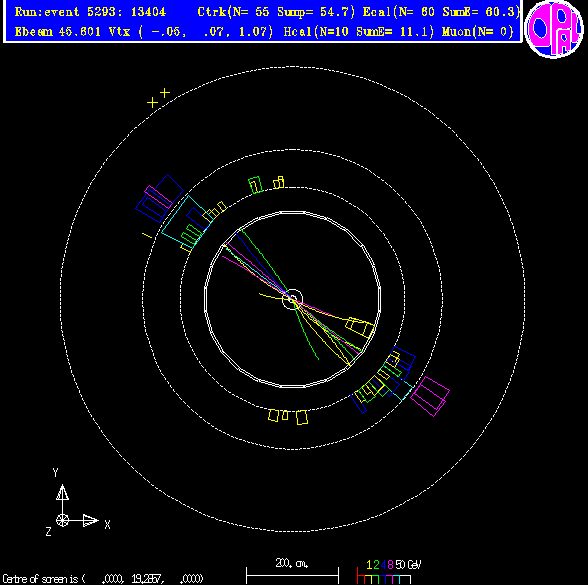Click the GeV energy color legend
588x585 pixels.
click(389, 572)
